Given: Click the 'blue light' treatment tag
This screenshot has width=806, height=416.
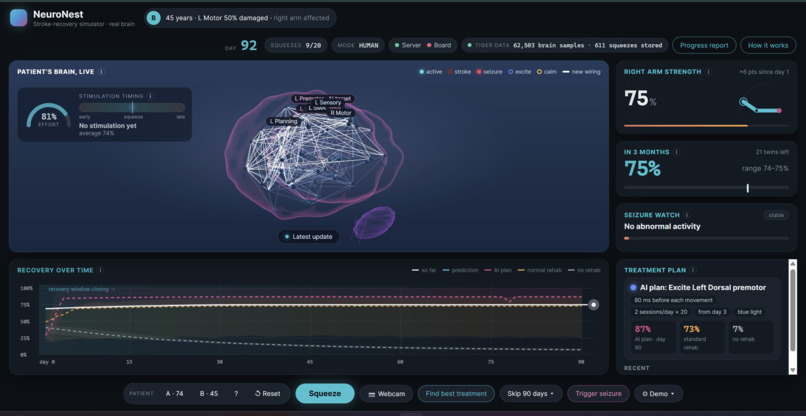Looking at the screenshot, I should (749, 312).
